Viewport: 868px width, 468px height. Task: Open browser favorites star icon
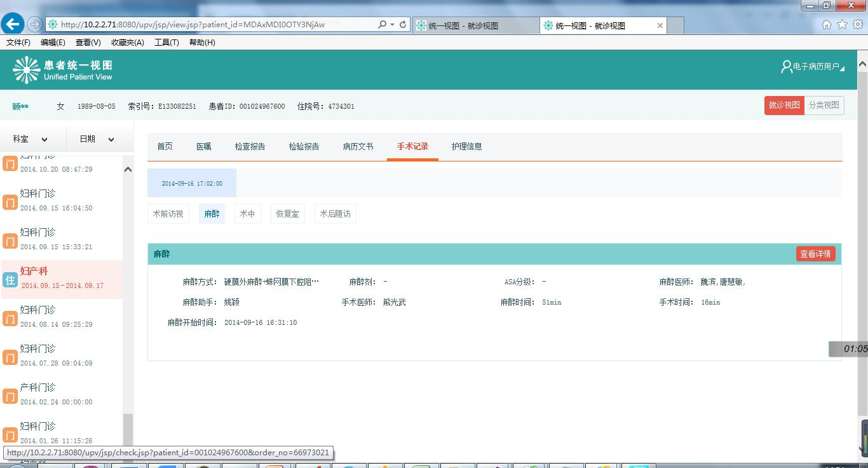pyautogui.click(x=842, y=25)
